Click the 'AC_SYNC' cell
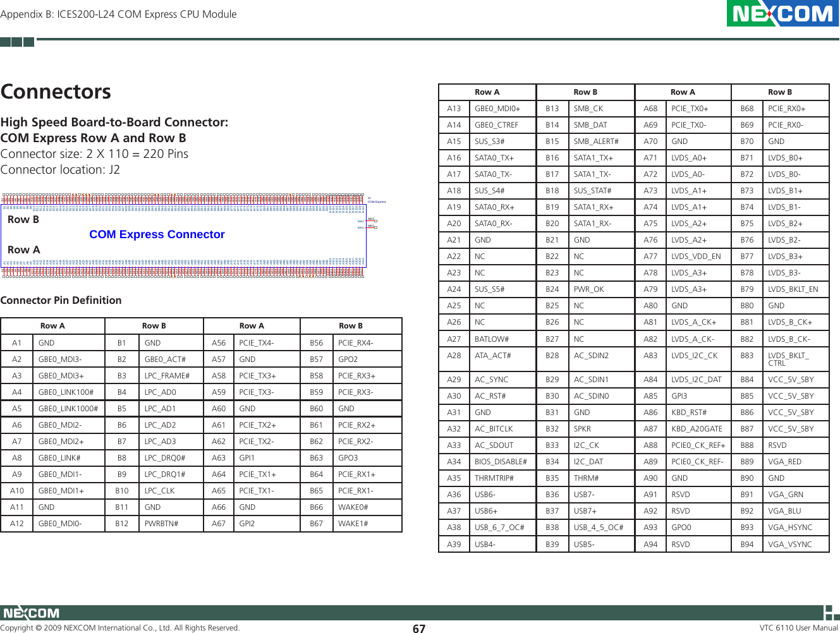This screenshot has height=633, width=840. [x=502, y=379]
